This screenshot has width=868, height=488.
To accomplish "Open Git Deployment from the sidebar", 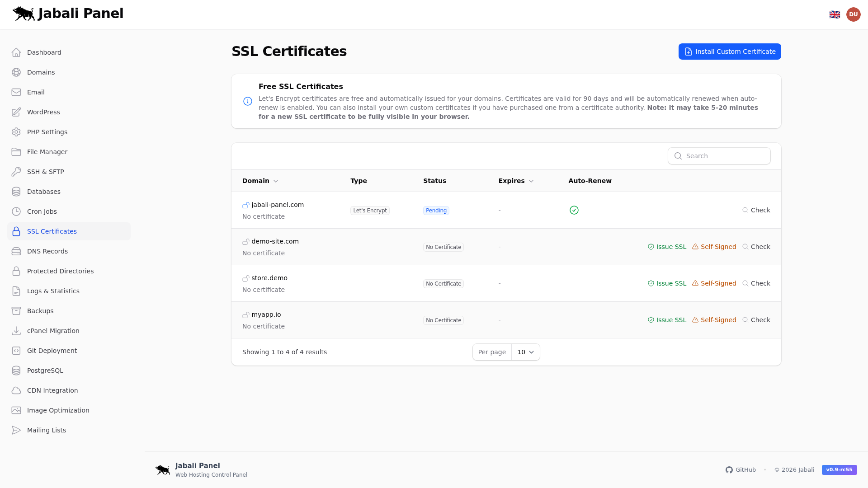I will point(52,351).
